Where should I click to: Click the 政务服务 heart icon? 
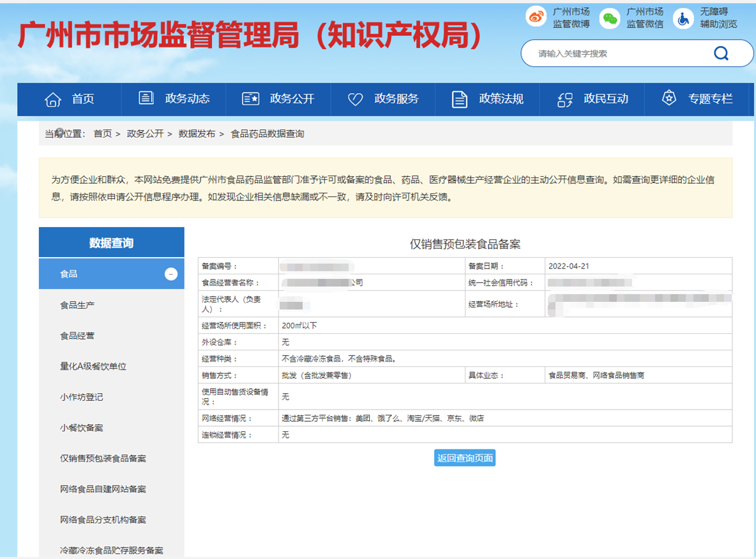[x=356, y=100]
